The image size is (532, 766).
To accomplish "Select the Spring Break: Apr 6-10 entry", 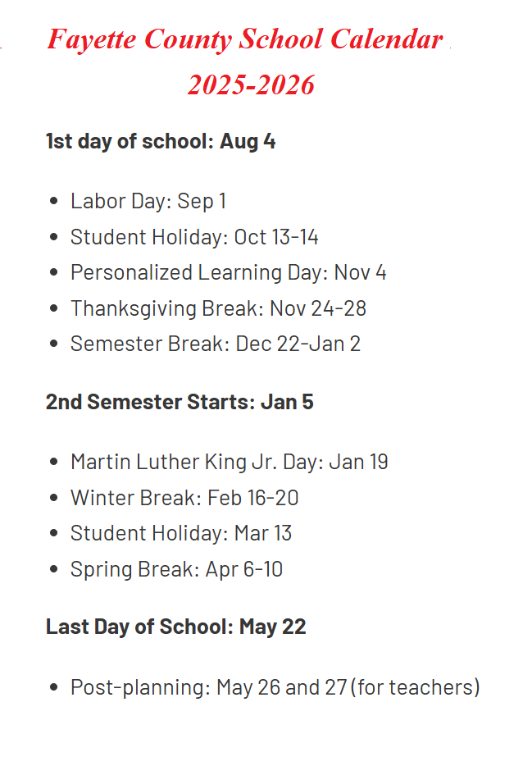I will click(x=176, y=569).
